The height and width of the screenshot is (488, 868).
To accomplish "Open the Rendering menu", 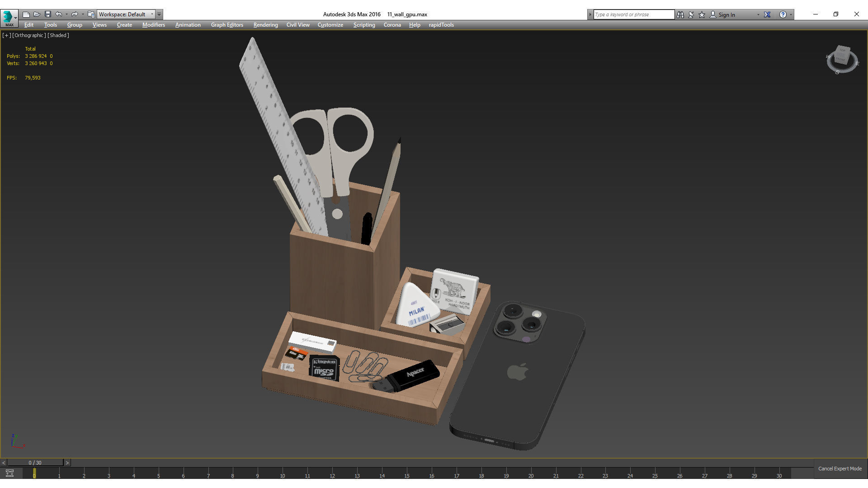I will point(265,25).
